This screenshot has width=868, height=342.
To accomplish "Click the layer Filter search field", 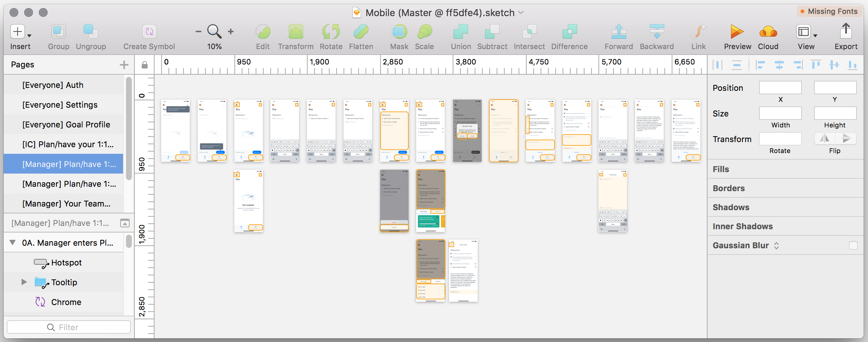I will [69, 327].
